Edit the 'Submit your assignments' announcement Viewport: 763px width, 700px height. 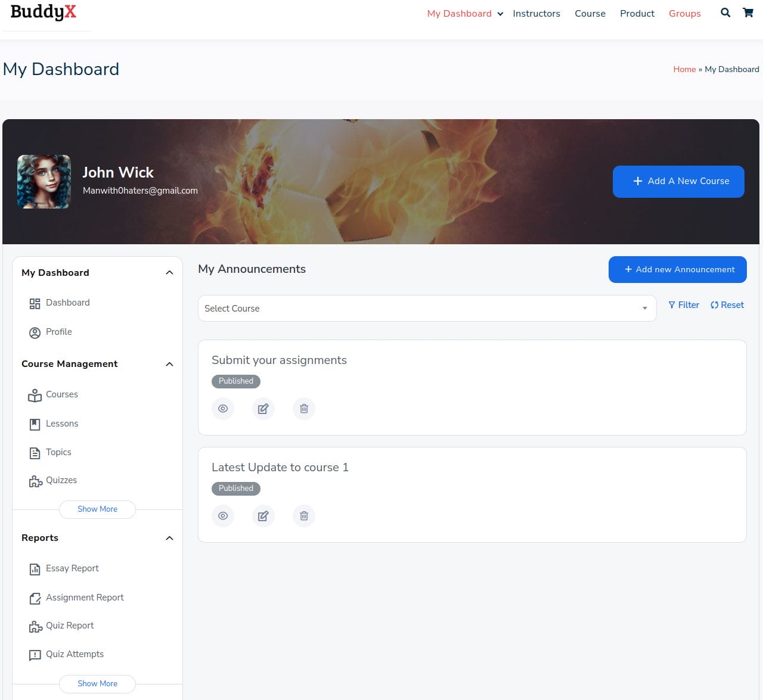263,409
